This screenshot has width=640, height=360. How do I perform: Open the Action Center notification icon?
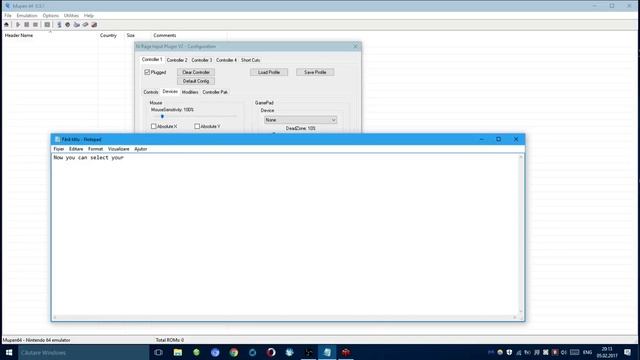pyautogui.click(x=627, y=352)
